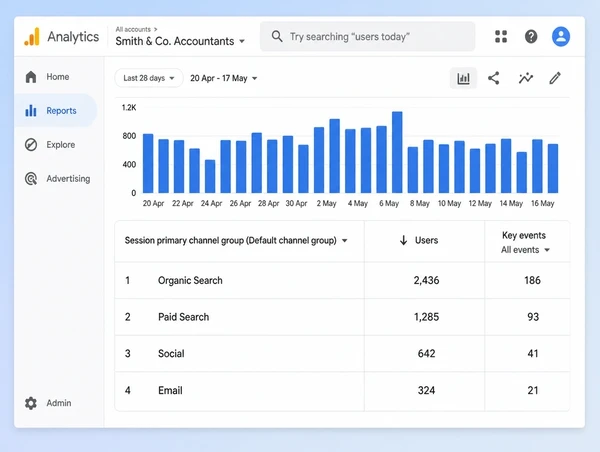Click the 1.2K axis label
600x452 pixels.
pyautogui.click(x=129, y=108)
